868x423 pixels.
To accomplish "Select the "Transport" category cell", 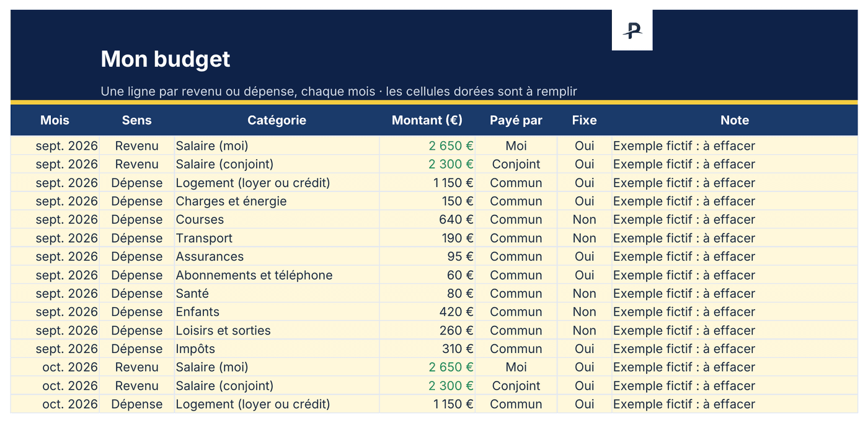I will [277, 238].
